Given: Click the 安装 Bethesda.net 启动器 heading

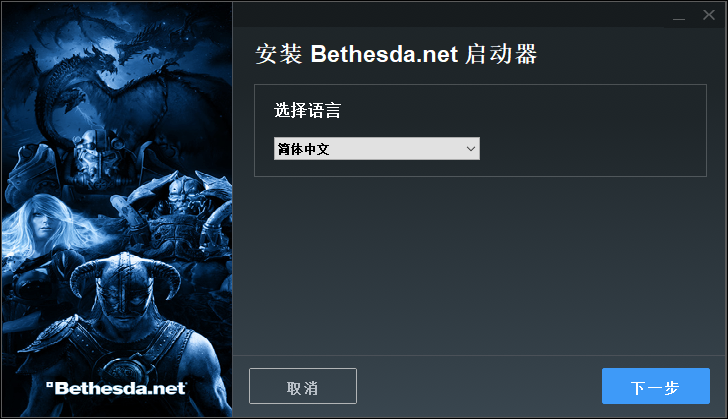Looking at the screenshot, I should click(396, 54).
